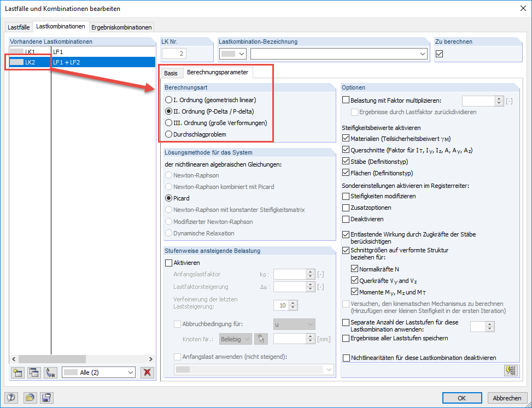Viewport: 532px width, 408px height.
Task: Click the load factor multiplier input field
Action: point(479,100)
